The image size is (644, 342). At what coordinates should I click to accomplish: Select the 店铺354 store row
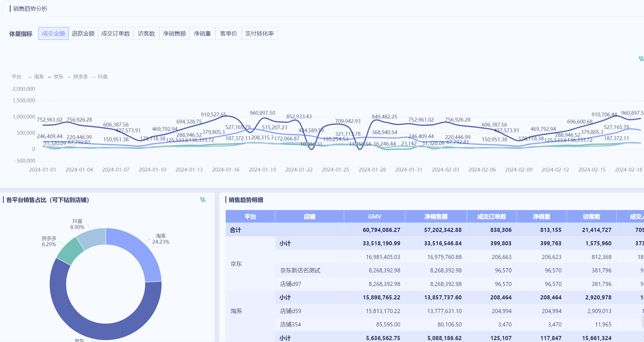pyautogui.click(x=291, y=325)
